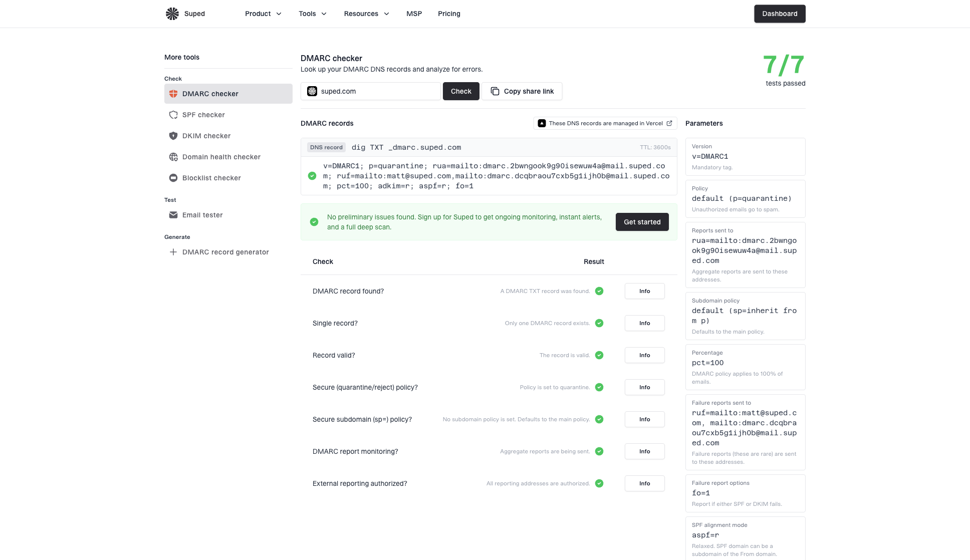Click the Suped logo icon
Viewport: 970px width, 560px height.
(172, 14)
